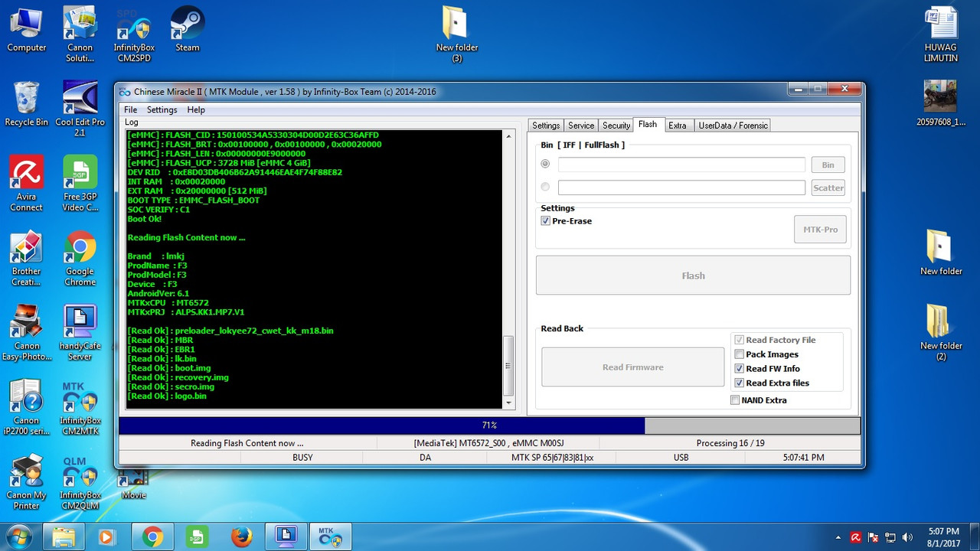Open Firefox from the taskbar
This screenshot has height=551, width=980.
242,537
